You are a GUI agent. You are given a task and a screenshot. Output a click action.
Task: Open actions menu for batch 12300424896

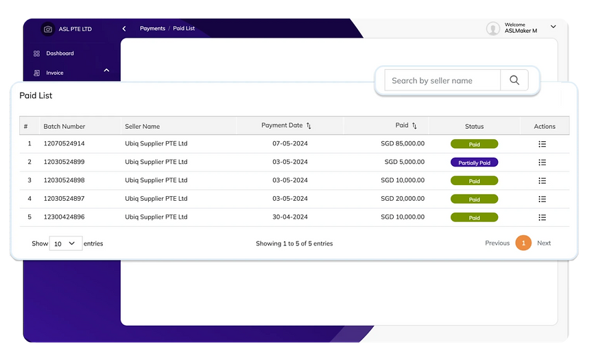coord(542,217)
